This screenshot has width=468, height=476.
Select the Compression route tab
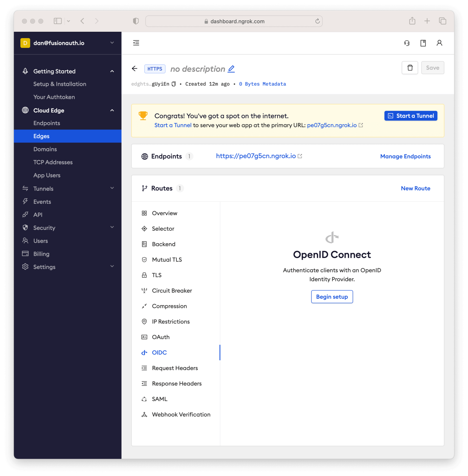click(x=176, y=306)
